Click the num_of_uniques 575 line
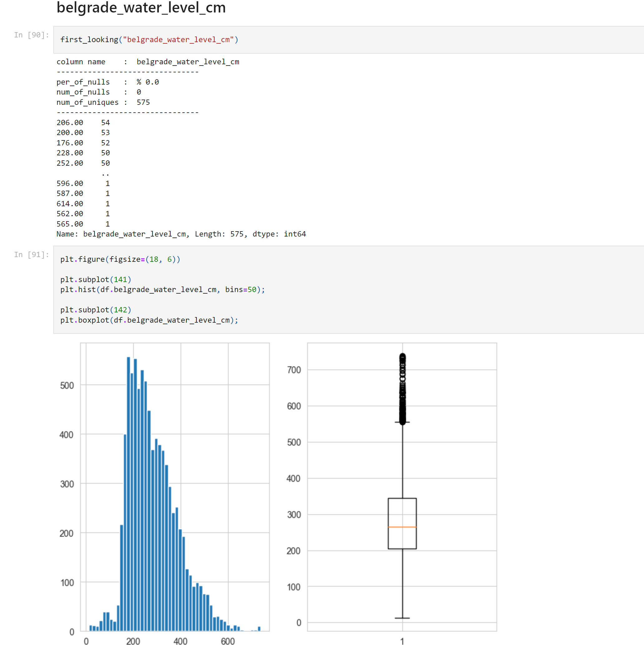 tap(103, 102)
